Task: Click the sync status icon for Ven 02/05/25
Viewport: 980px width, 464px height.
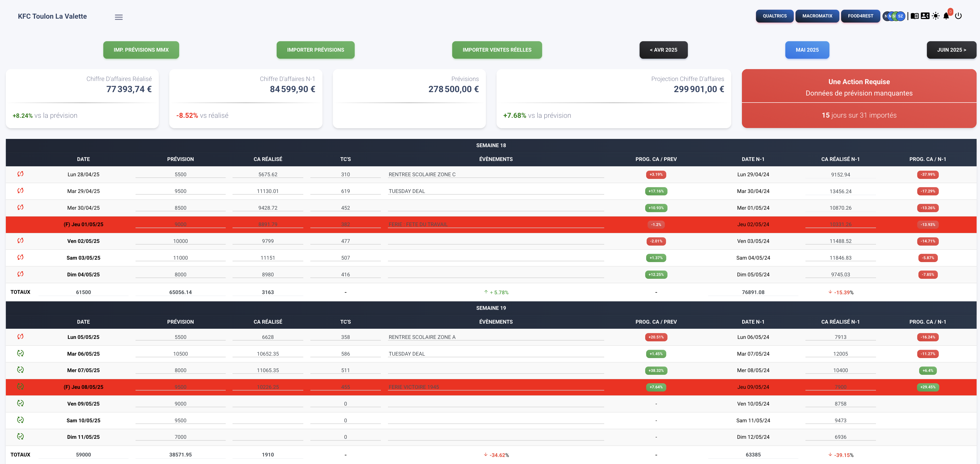Action: click(x=21, y=240)
